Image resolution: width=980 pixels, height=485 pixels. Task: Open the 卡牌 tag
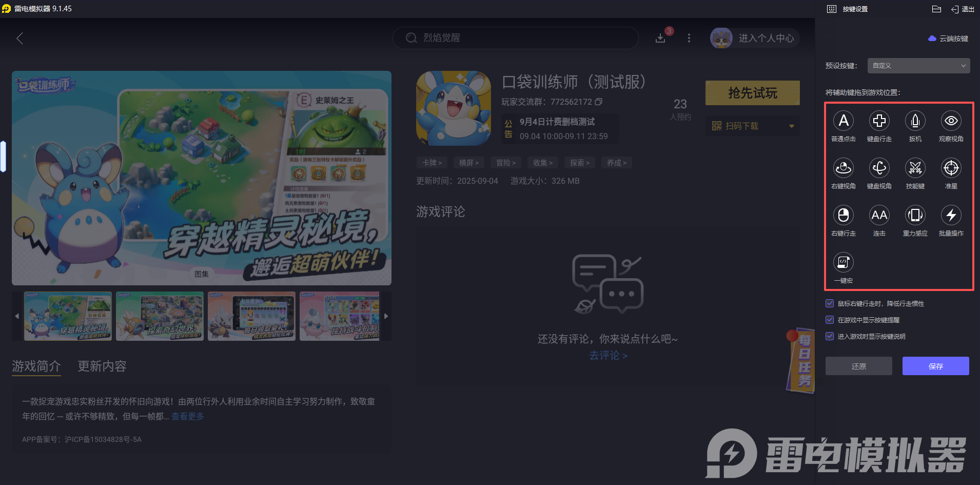coord(432,163)
